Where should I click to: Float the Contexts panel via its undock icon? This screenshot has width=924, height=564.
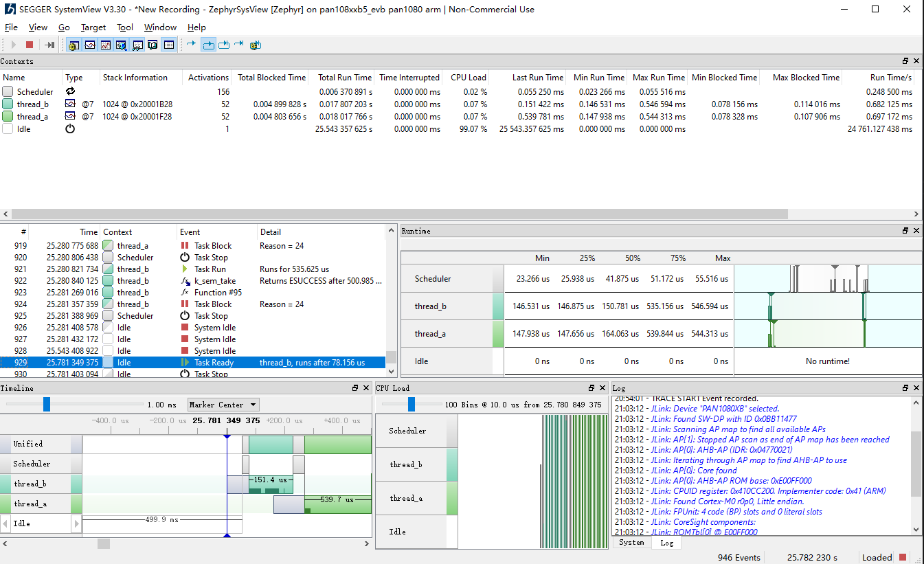click(x=905, y=61)
